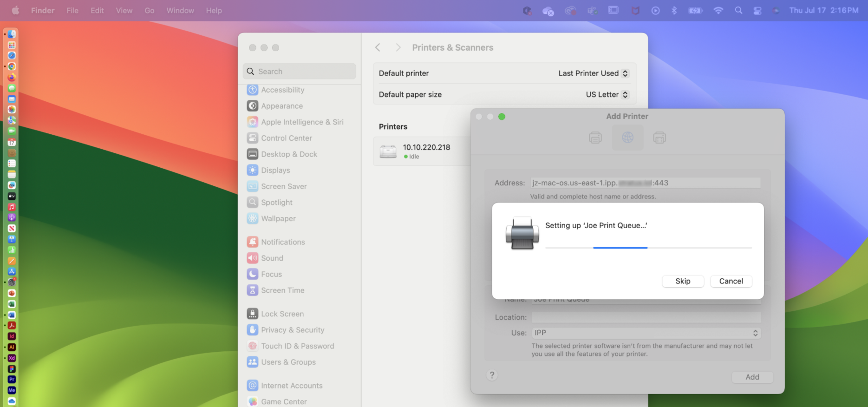868x407 pixels.
Task: Click the Bluetooth icon in menu bar
Action: (x=674, y=10)
